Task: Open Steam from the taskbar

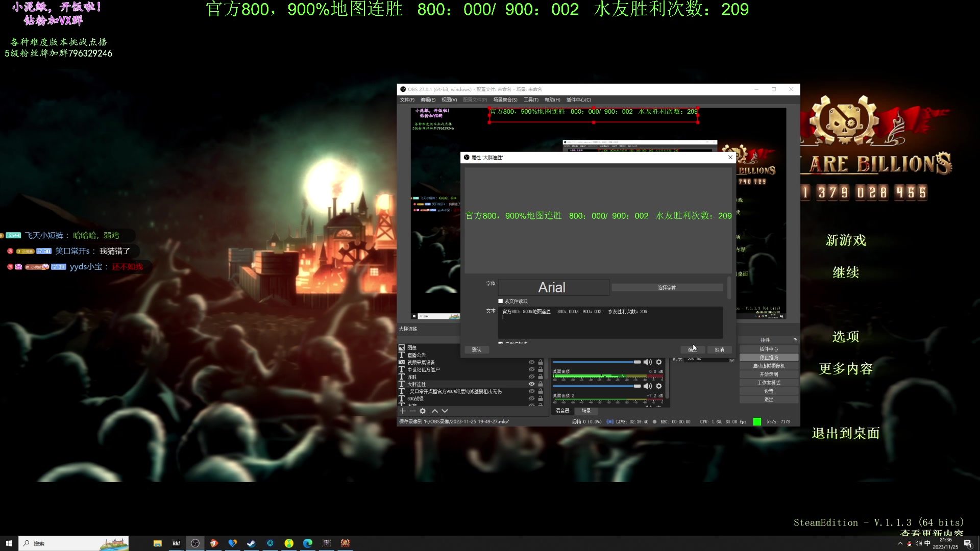Action: click(x=251, y=543)
